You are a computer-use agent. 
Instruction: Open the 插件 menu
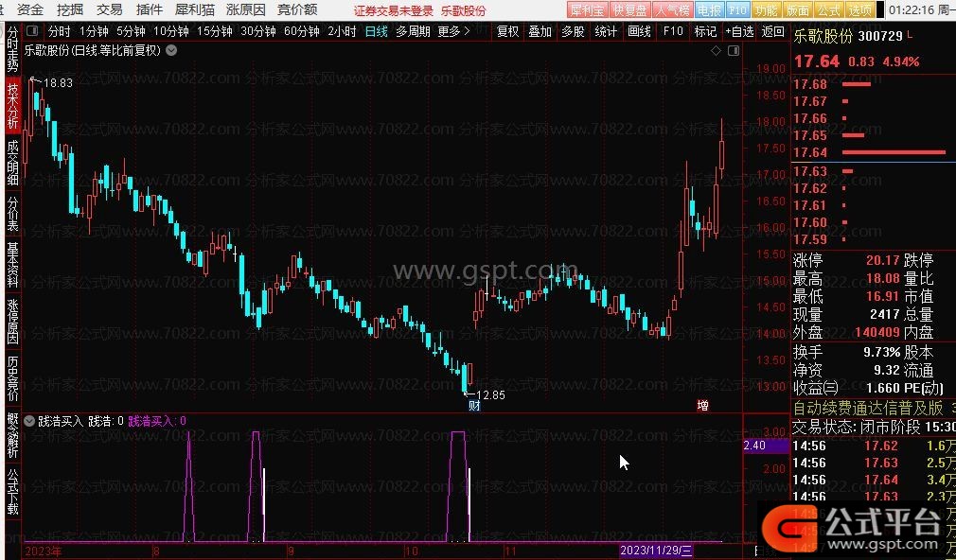point(150,9)
